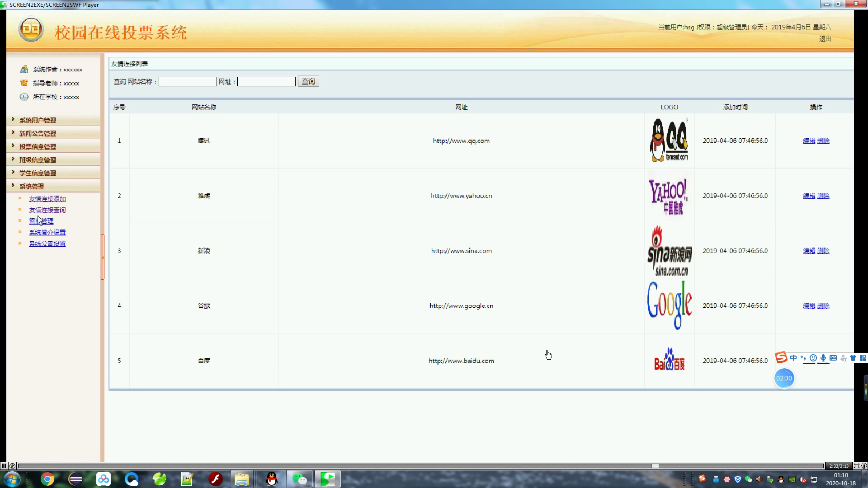Toggle punctuation mode on the Sogou bar
The height and width of the screenshot is (488, 868).
click(803, 358)
